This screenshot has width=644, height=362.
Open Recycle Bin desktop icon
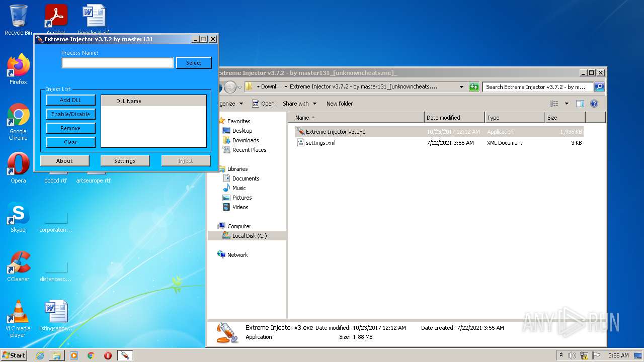(x=18, y=20)
